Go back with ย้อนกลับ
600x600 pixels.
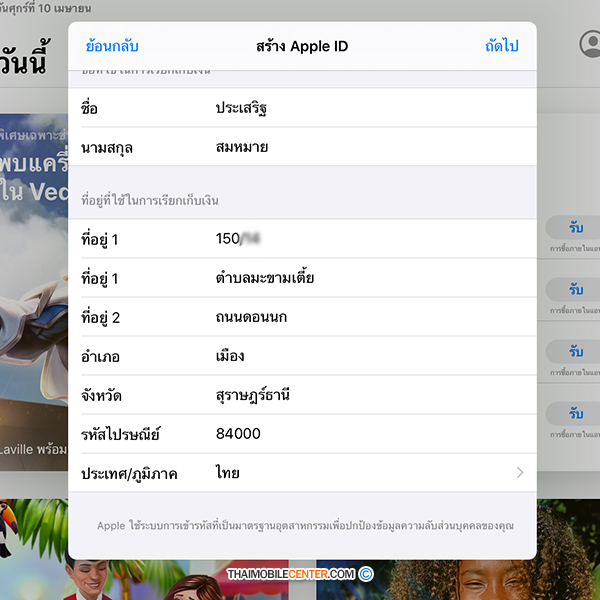[x=112, y=47]
